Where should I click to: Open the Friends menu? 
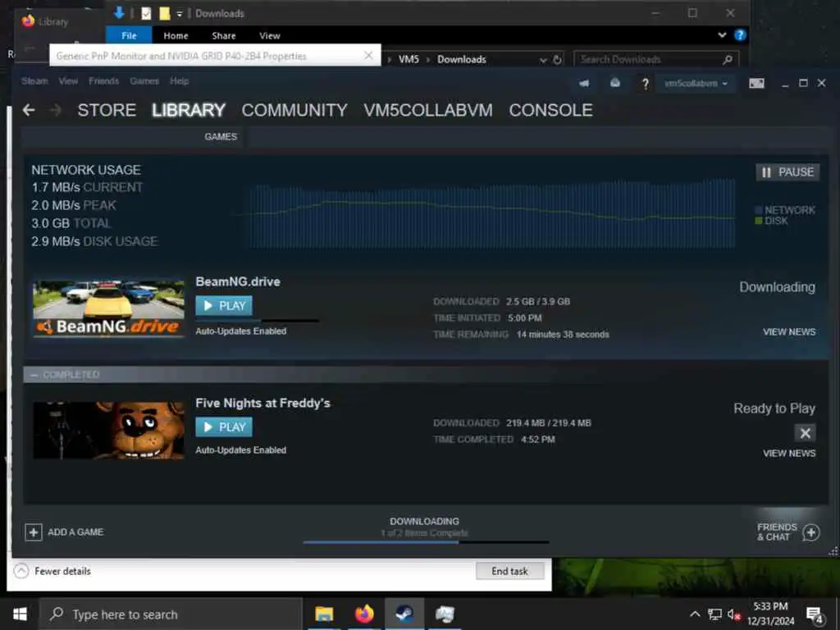pyautogui.click(x=103, y=81)
